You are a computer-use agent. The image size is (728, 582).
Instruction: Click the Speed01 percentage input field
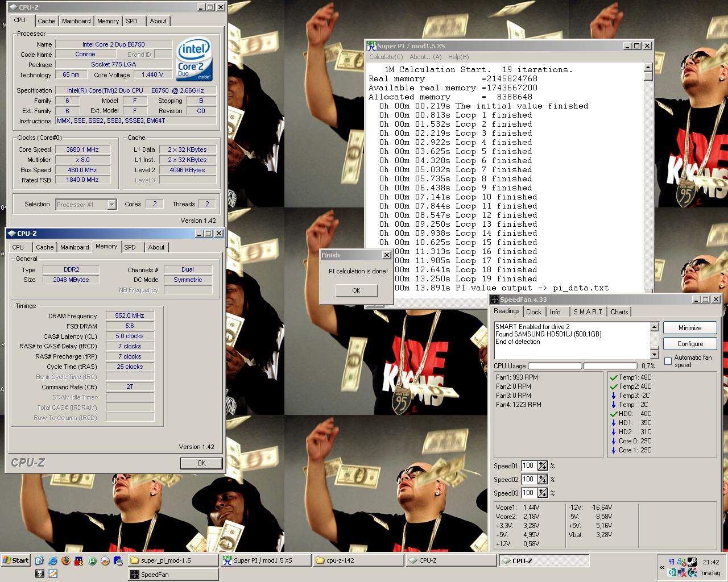(529, 466)
